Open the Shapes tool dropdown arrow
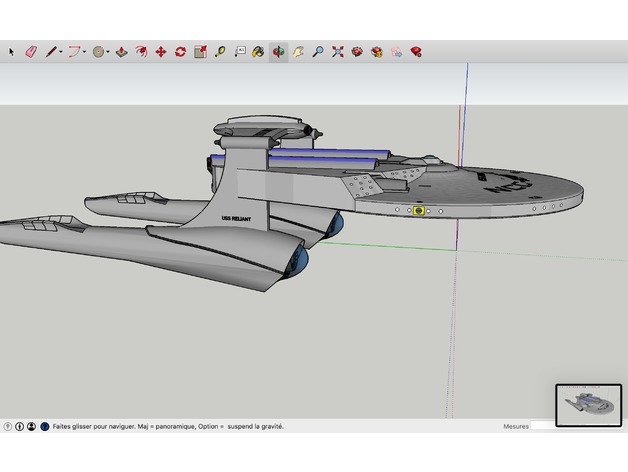 (x=109, y=51)
